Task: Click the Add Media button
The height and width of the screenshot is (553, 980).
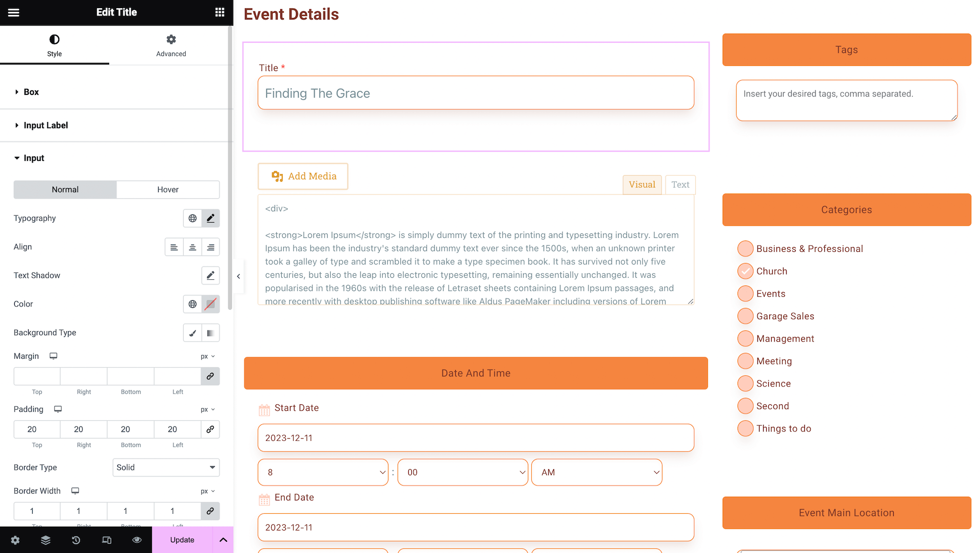Action: pos(303,176)
